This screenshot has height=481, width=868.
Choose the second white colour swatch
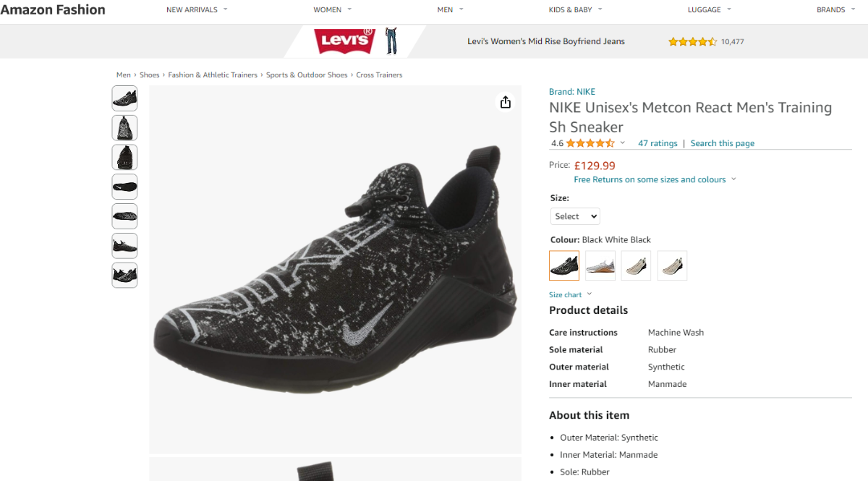coord(600,265)
